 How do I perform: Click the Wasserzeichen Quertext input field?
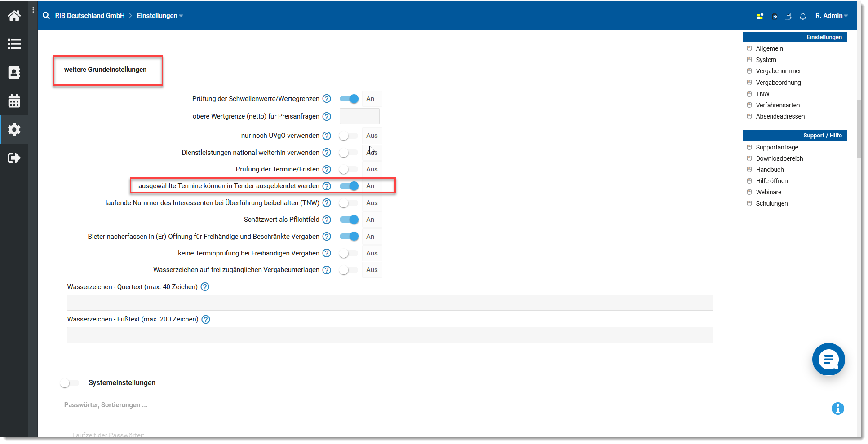point(390,303)
